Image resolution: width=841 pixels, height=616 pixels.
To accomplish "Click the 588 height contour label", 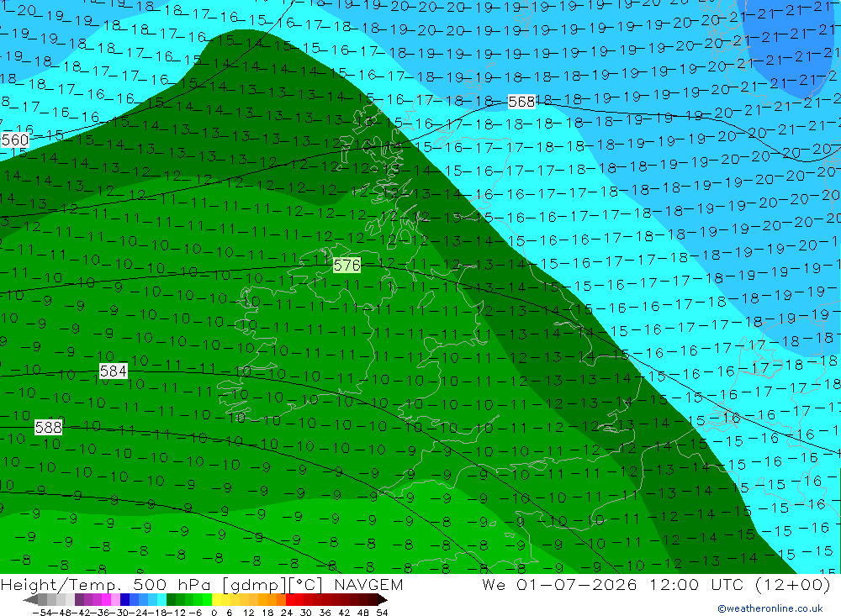I will click(48, 427).
